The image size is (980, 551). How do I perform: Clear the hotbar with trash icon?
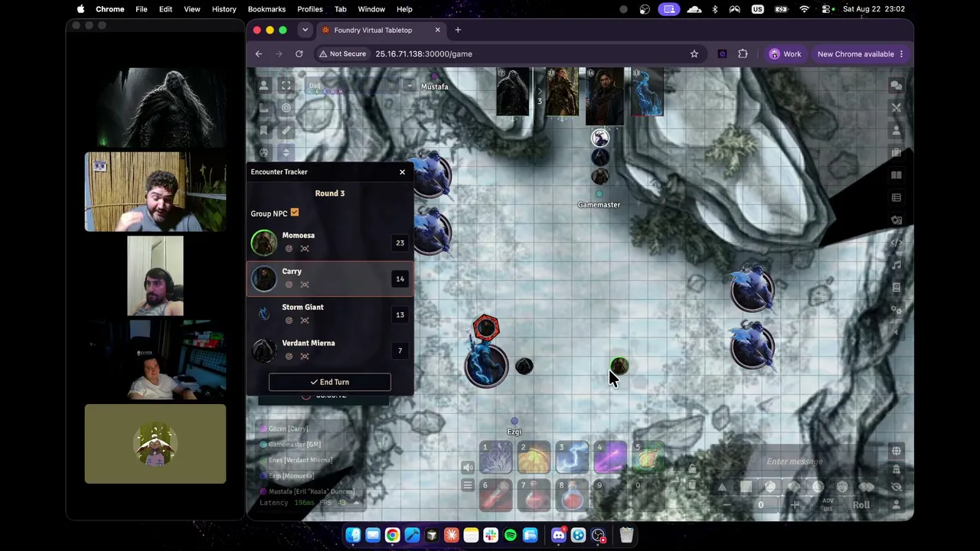(692, 485)
